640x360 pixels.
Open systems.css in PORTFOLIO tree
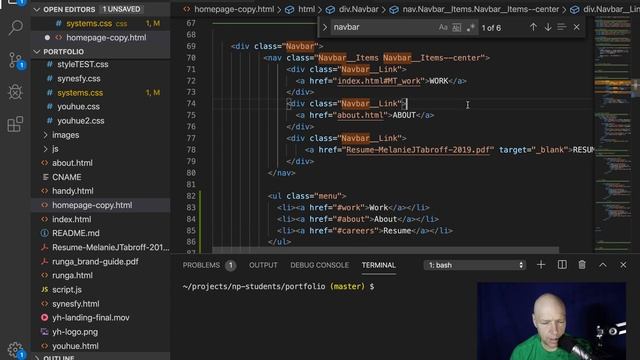point(80,93)
